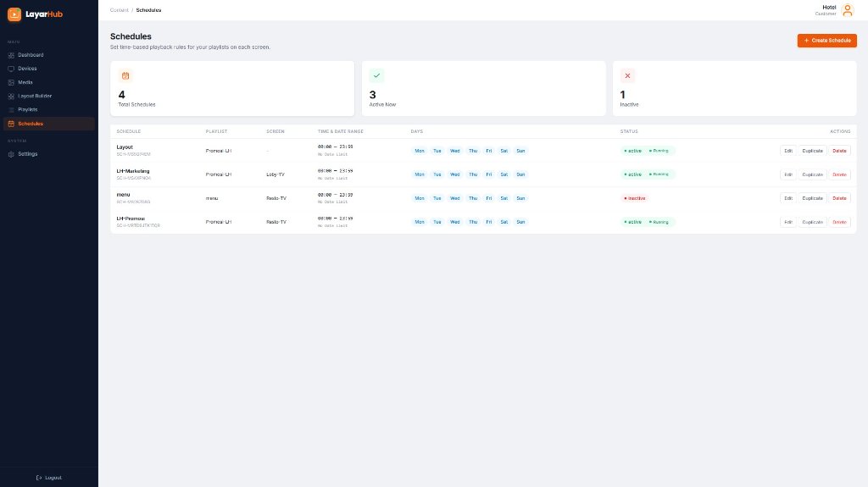This screenshot has width=868, height=487.
Task: Go to Devices page
Action: (x=48, y=69)
